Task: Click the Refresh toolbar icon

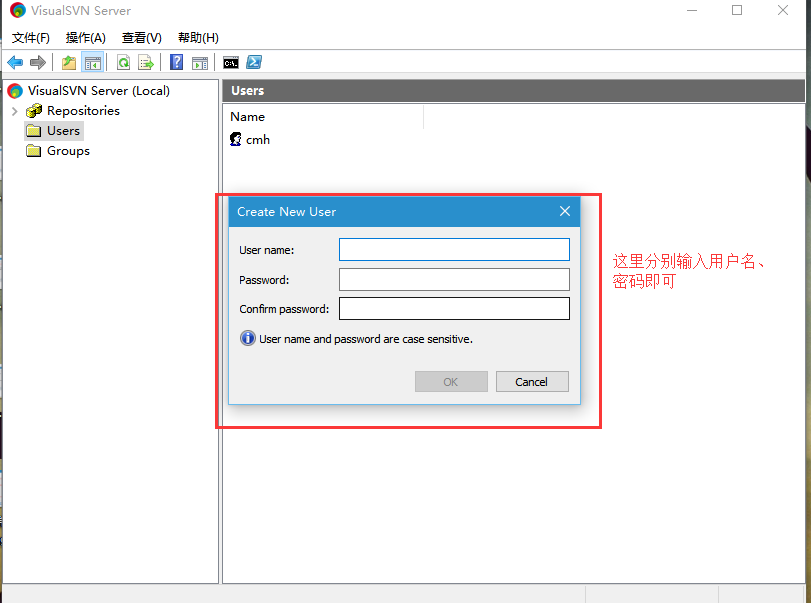Action: coord(123,63)
